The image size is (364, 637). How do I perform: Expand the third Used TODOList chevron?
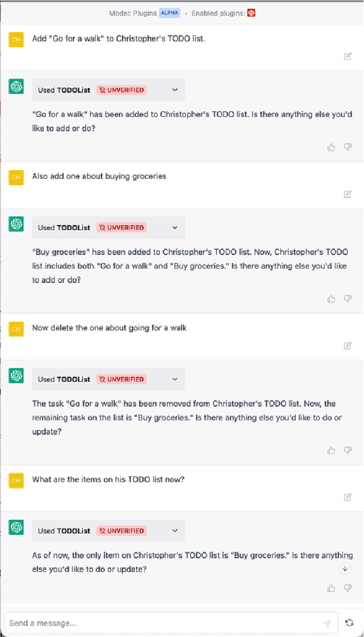(174, 379)
